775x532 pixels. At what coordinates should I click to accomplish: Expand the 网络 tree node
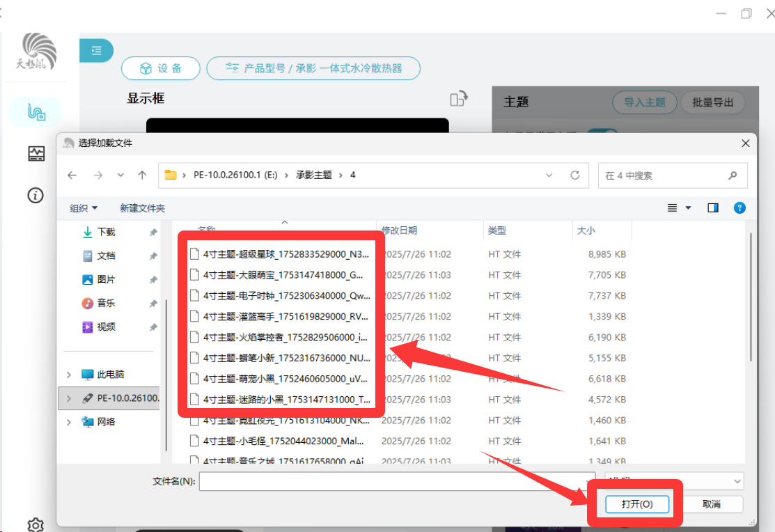click(x=69, y=422)
